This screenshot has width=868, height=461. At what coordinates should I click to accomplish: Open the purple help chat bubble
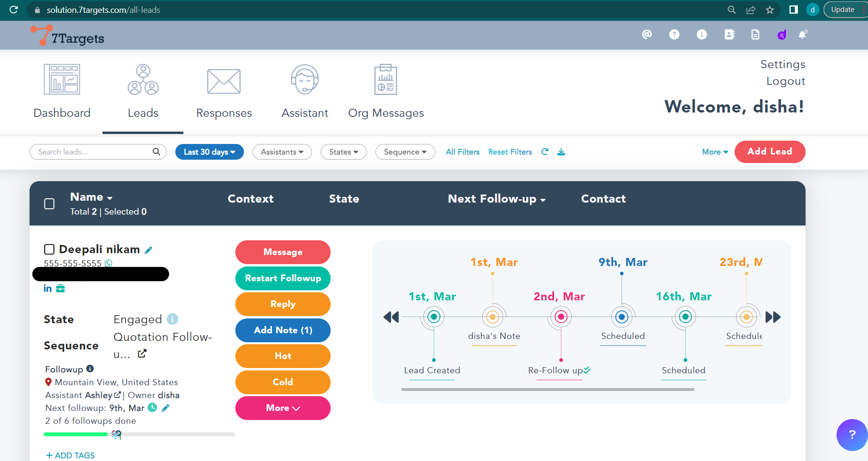[852, 434]
